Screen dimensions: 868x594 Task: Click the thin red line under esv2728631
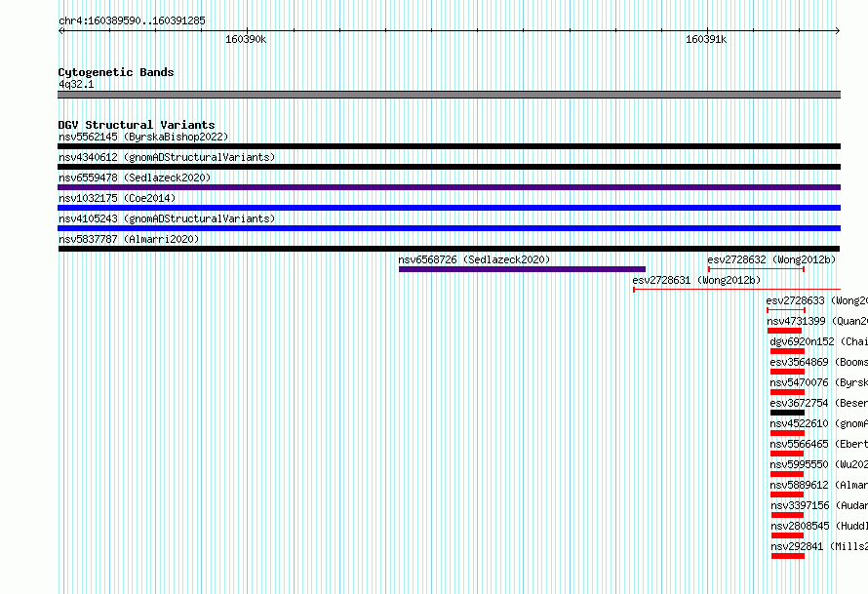tap(736, 290)
